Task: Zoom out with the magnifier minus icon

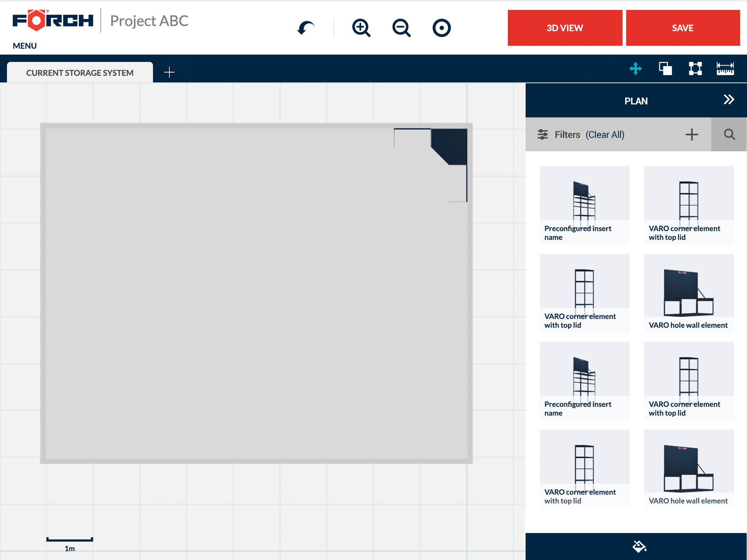Action: (401, 28)
